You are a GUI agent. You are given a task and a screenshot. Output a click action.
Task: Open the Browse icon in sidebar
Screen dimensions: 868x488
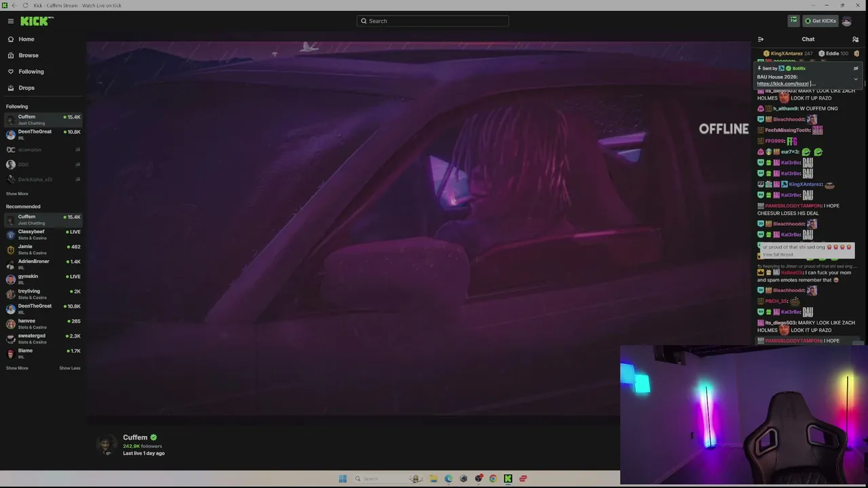click(11, 56)
